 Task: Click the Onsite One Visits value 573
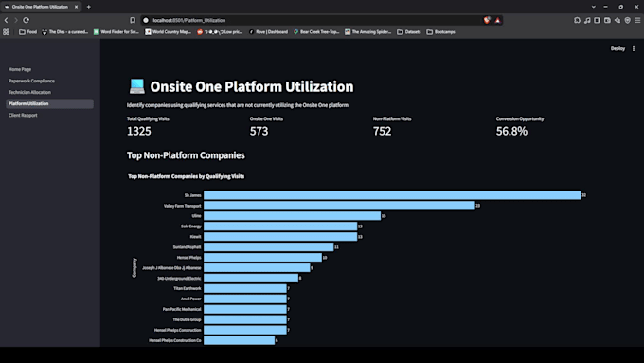tap(259, 131)
